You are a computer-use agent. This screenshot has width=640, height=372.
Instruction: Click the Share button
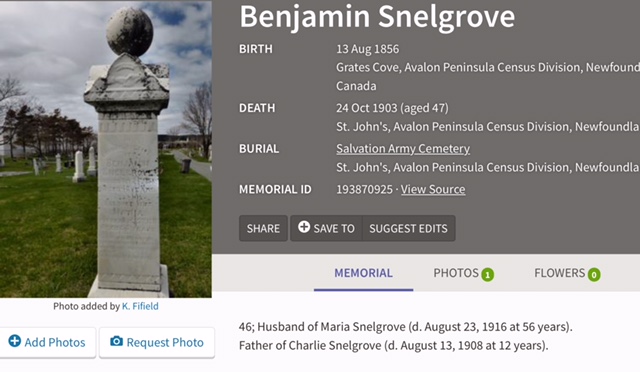click(263, 228)
